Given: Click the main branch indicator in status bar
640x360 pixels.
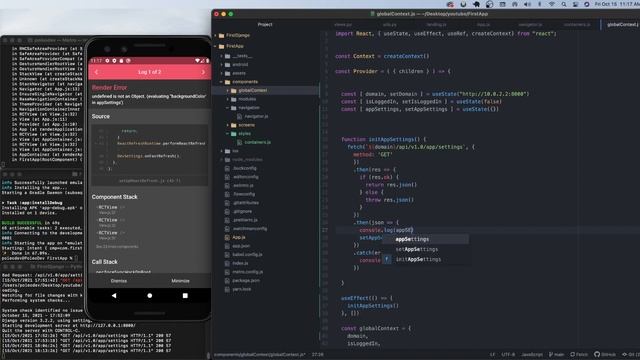Looking at the screenshot, I should click(x=556, y=354).
